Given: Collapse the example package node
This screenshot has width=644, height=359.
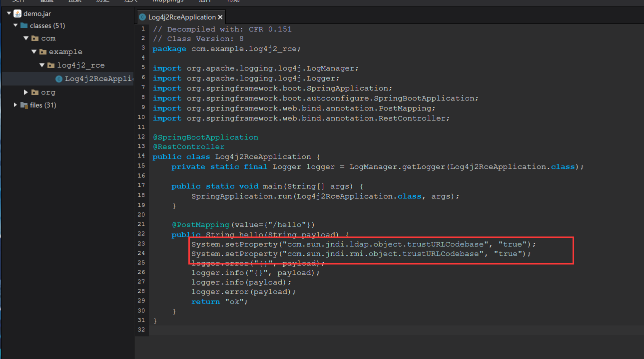Looking at the screenshot, I should point(34,51).
